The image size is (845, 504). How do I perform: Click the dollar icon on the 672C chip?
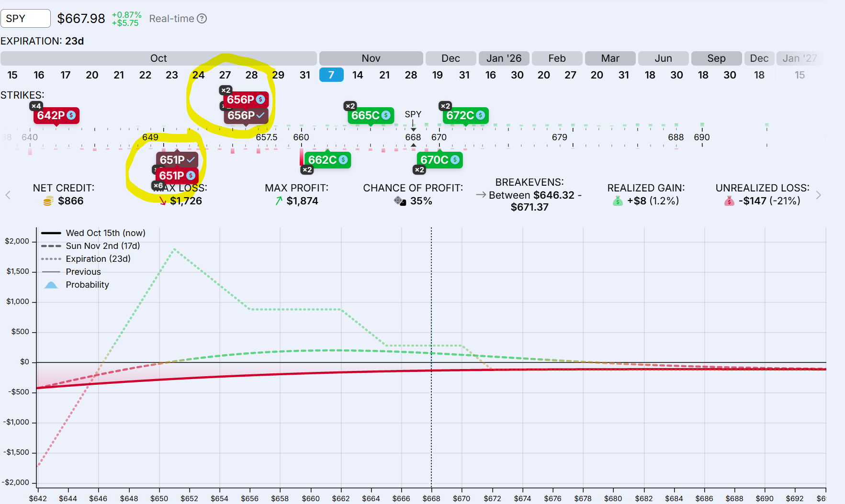pos(481,115)
